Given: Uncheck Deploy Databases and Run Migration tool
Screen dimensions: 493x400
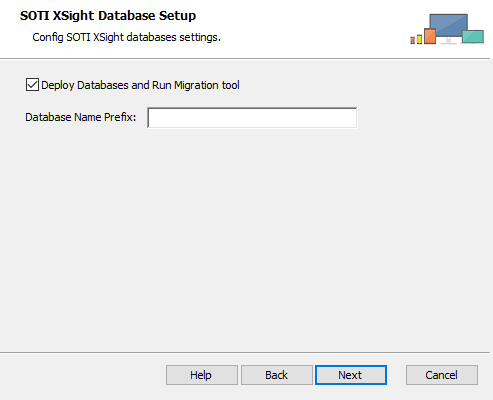Looking at the screenshot, I should pyautogui.click(x=32, y=85).
